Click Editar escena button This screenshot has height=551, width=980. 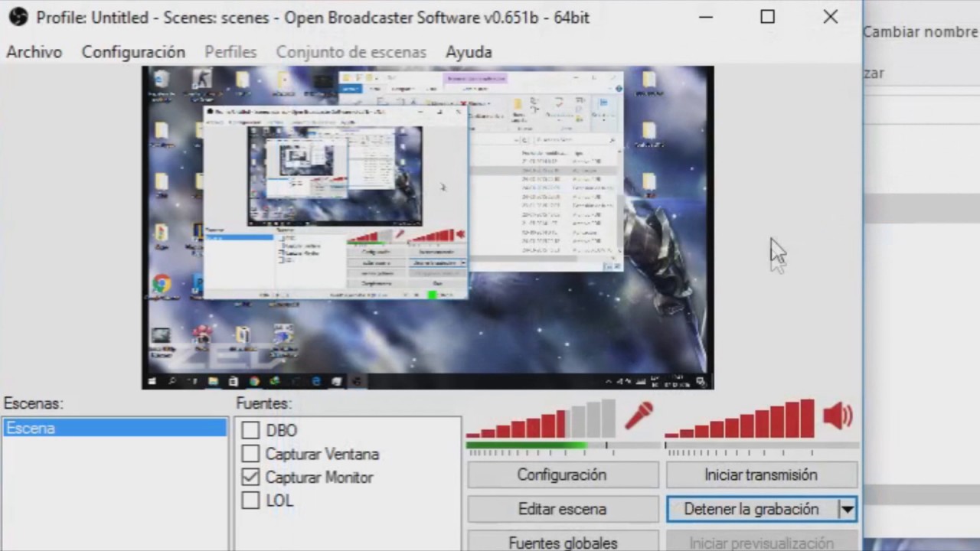(x=563, y=509)
